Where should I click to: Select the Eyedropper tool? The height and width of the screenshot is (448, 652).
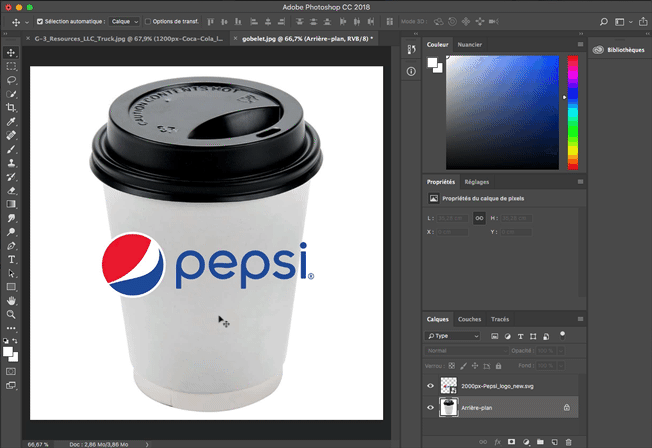pos(11,121)
